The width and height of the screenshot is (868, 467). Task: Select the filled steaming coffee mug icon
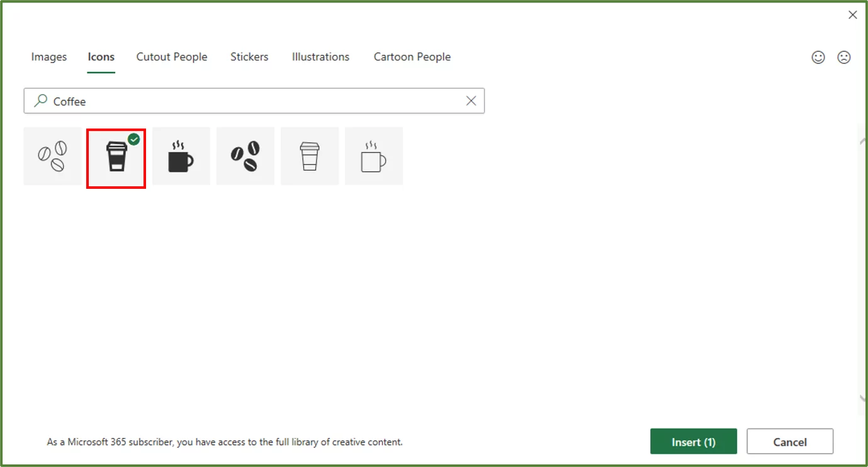(181, 155)
